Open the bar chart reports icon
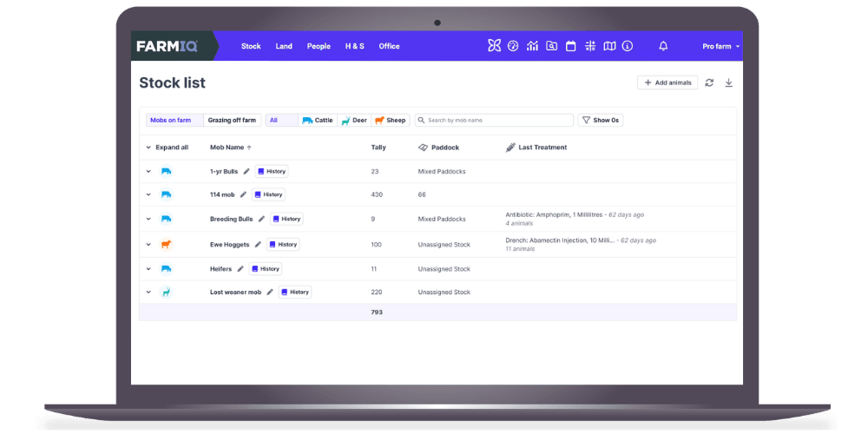Viewport: 868px width, 434px height. pos(532,46)
